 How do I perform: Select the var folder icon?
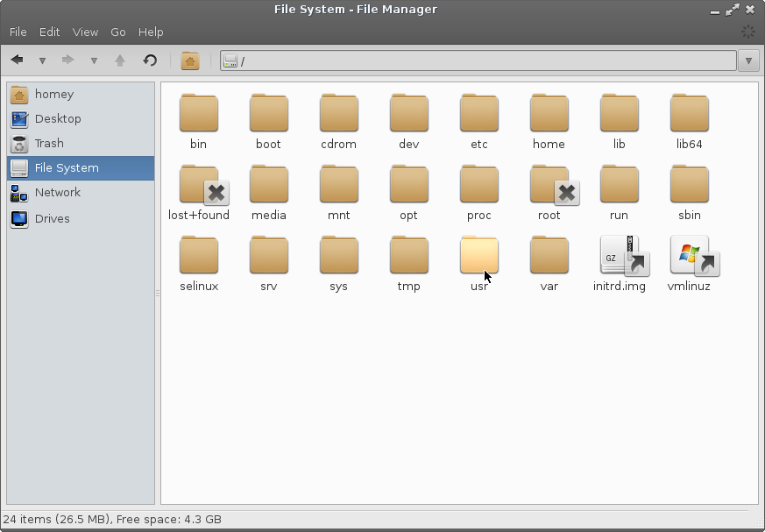(x=549, y=255)
